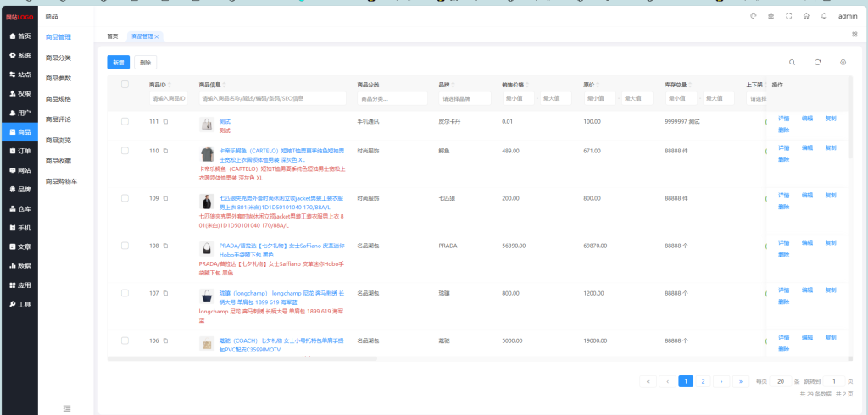The image size is (868, 415).
Task: Click the sidebar collapse icon at bottom
Action: [x=66, y=408]
